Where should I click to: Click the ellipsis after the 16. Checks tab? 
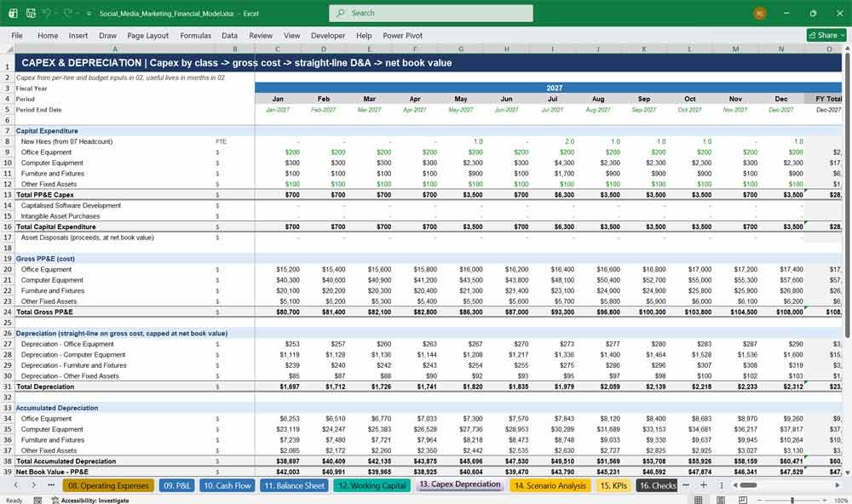[x=686, y=485]
